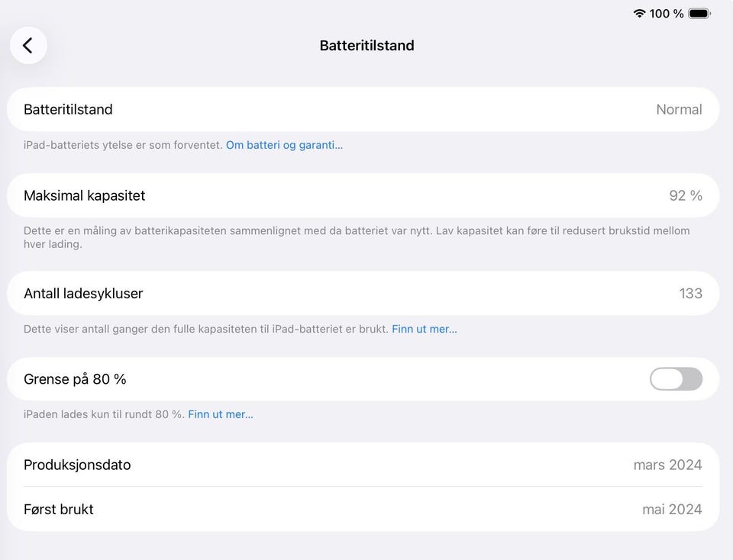Select the Batteritilstand row
Viewport: 733px width, 560px height.
[x=363, y=109]
